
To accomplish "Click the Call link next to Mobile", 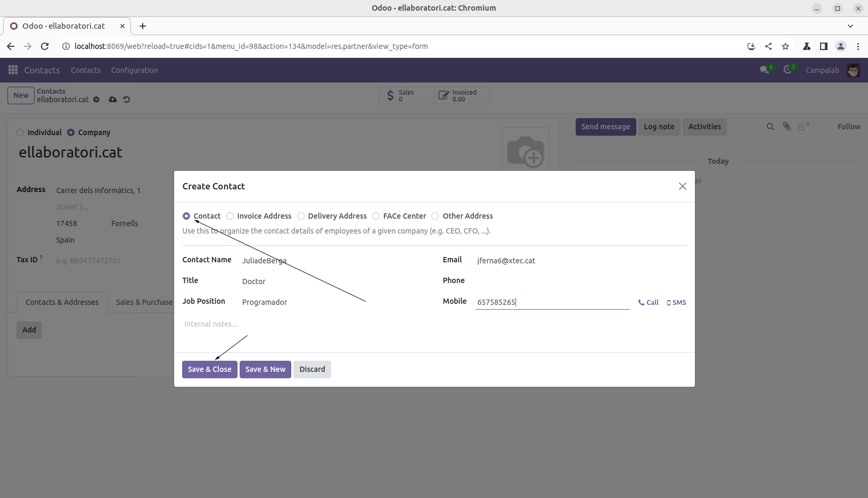I will pyautogui.click(x=649, y=303).
